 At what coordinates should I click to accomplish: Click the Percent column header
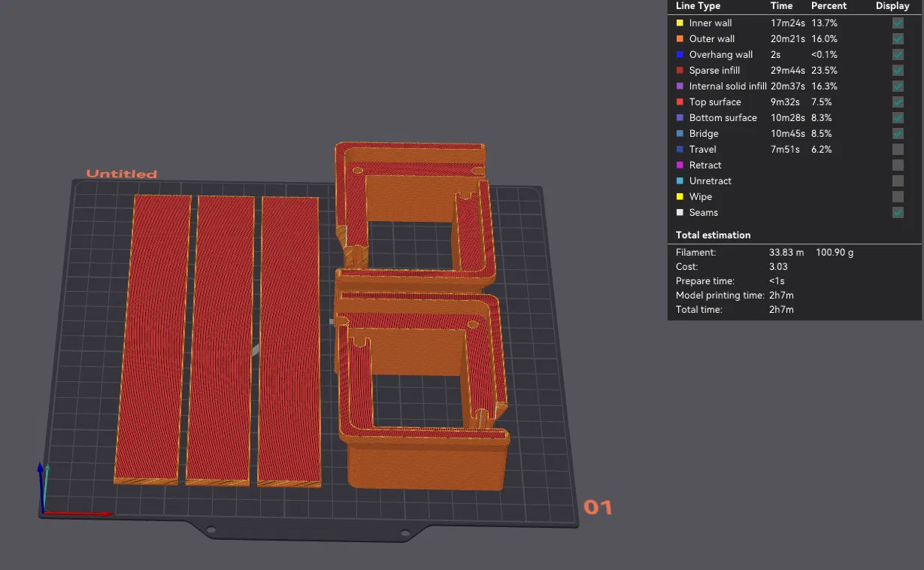pyautogui.click(x=829, y=6)
